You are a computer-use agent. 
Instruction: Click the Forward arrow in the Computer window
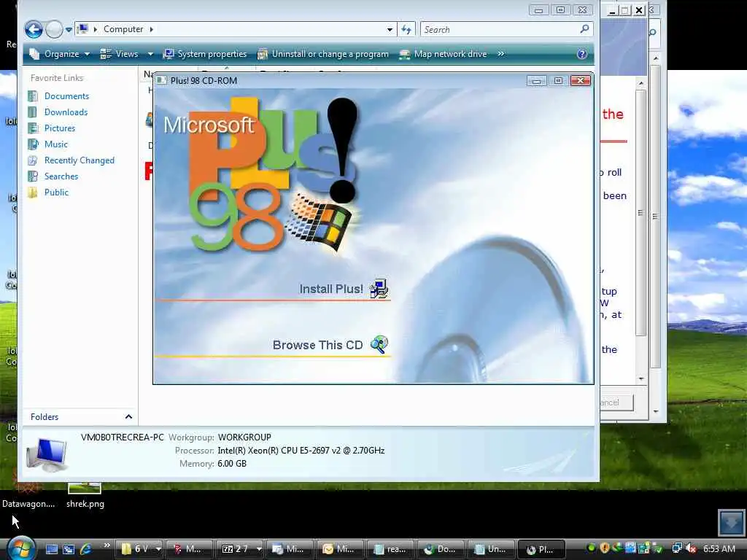[x=54, y=29]
